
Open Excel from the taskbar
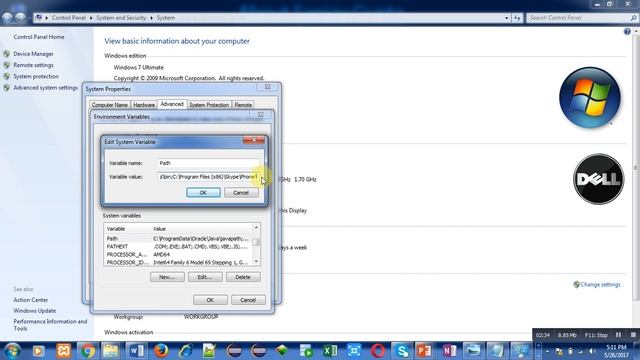tap(329, 351)
